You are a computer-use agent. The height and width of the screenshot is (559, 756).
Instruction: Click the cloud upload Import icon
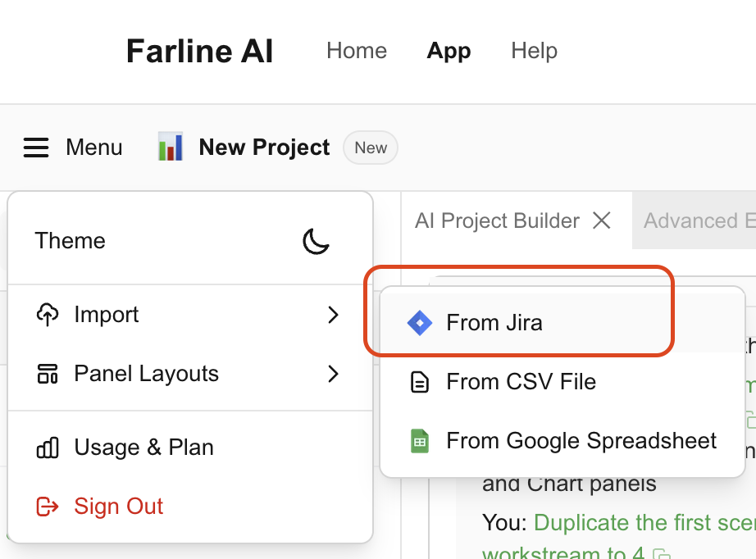[48, 315]
